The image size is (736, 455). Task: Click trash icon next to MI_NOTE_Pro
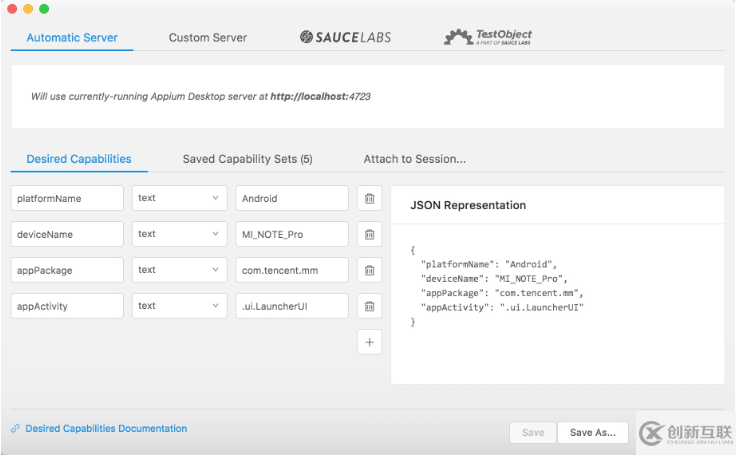[369, 234]
